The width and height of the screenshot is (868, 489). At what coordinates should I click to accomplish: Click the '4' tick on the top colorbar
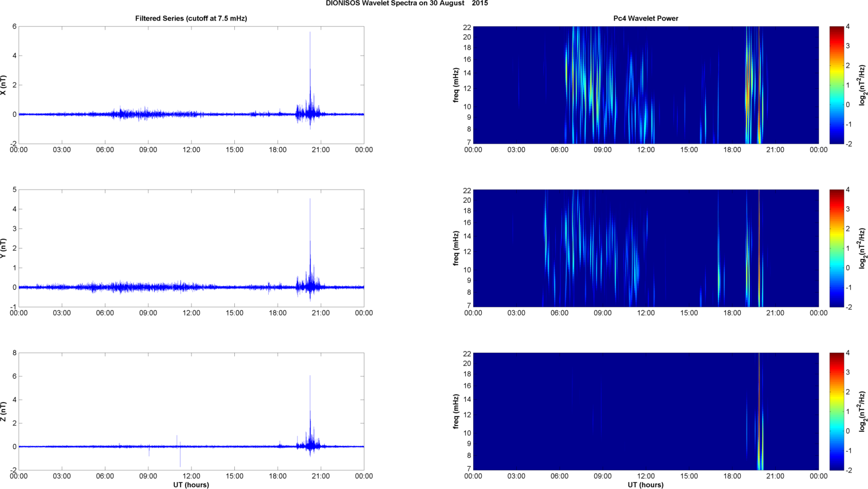point(847,27)
